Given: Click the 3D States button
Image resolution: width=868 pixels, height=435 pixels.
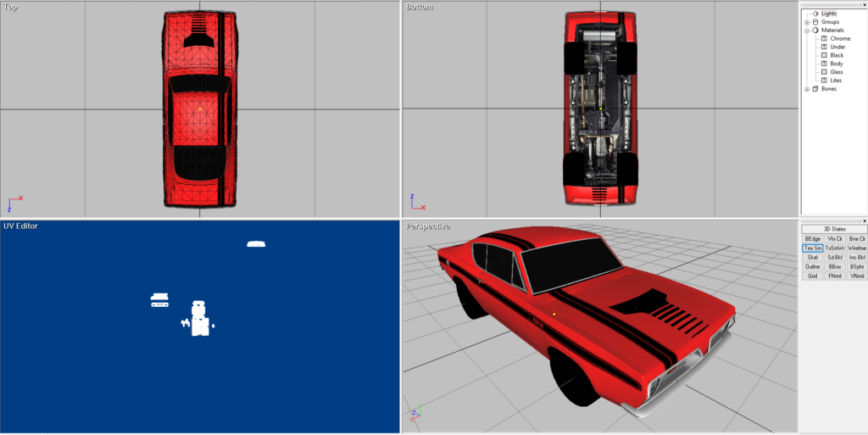Looking at the screenshot, I should tap(834, 229).
